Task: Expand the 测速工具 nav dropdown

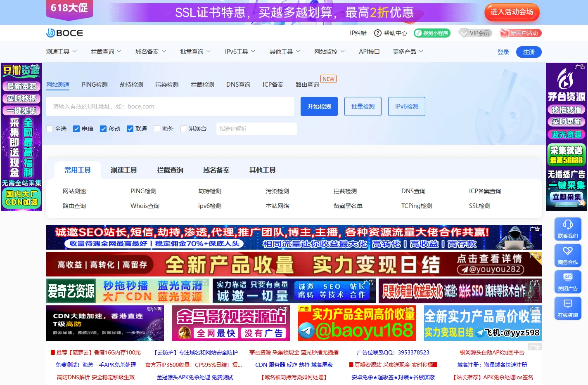Action: (x=62, y=52)
